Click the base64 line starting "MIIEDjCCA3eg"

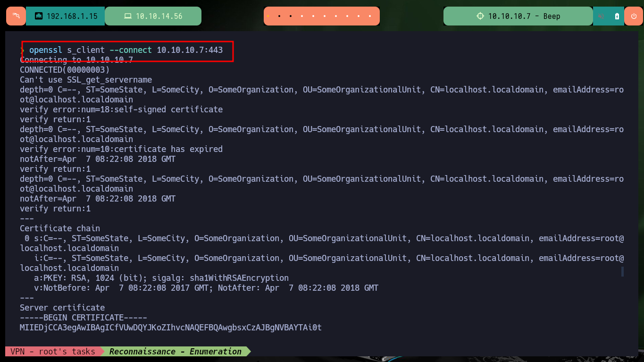click(171, 328)
